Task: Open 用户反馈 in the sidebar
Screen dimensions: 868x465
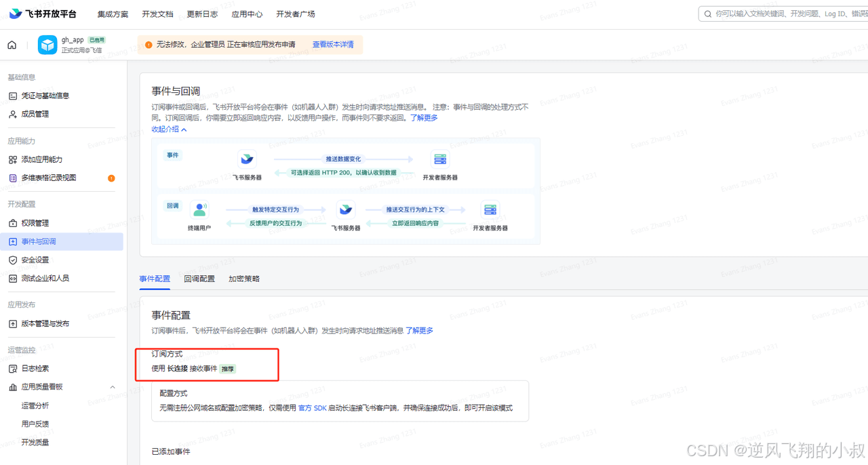Action: click(x=35, y=424)
